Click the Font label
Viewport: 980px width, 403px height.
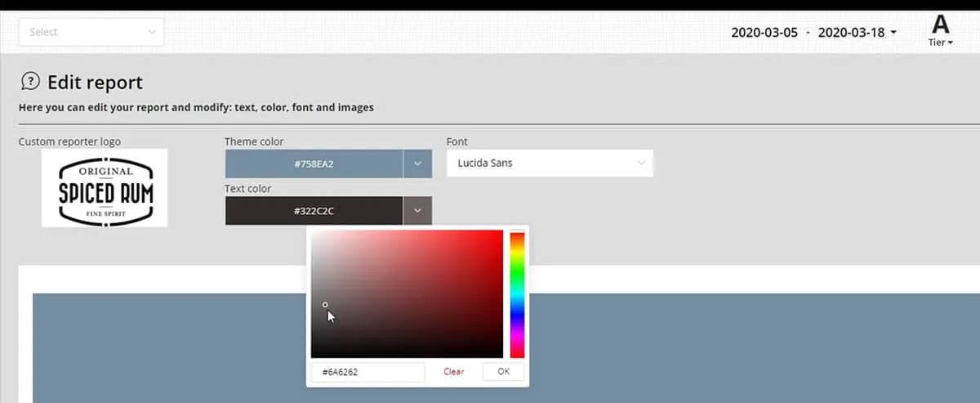[457, 141]
